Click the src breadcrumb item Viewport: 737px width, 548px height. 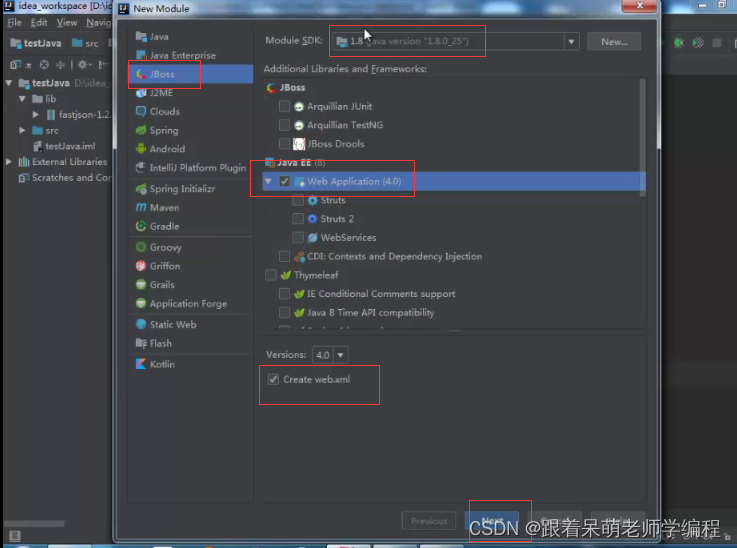click(x=85, y=43)
